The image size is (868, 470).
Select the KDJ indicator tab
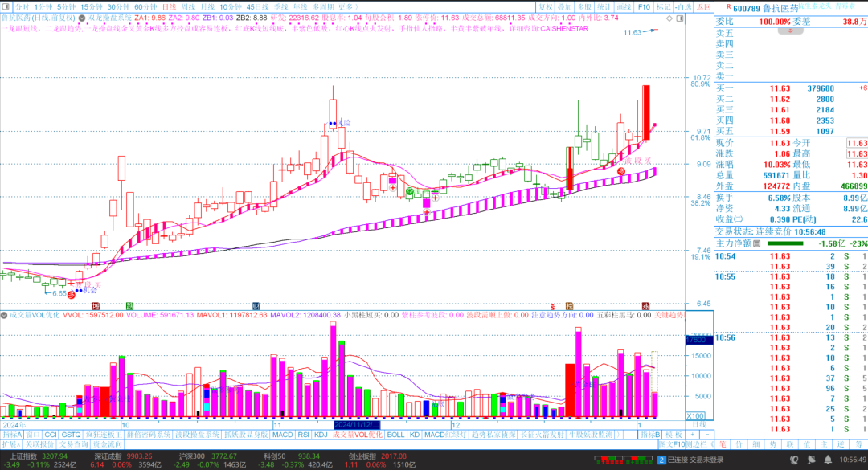pyautogui.click(x=321, y=435)
